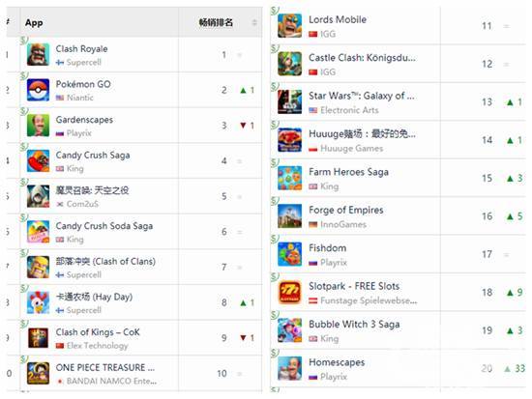
Task: Open the Clash Royale app icon
Action: tap(38, 54)
